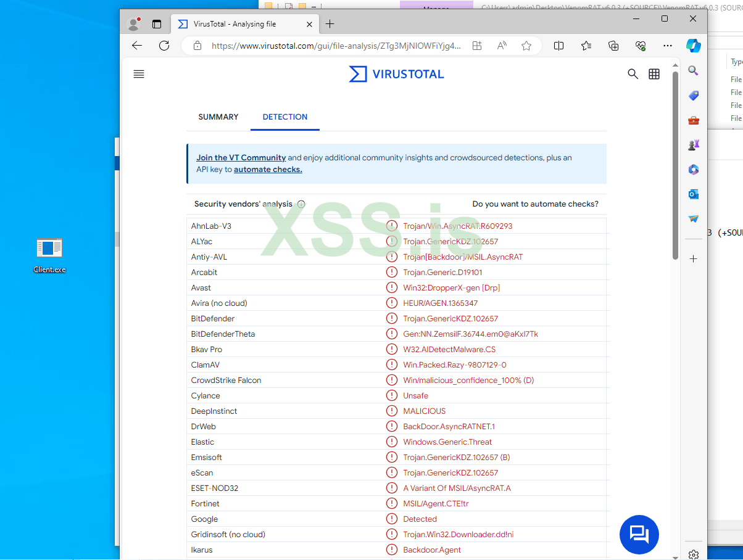Go back with the browser back arrow
Screen dimensions: 743x560
click(x=137, y=46)
